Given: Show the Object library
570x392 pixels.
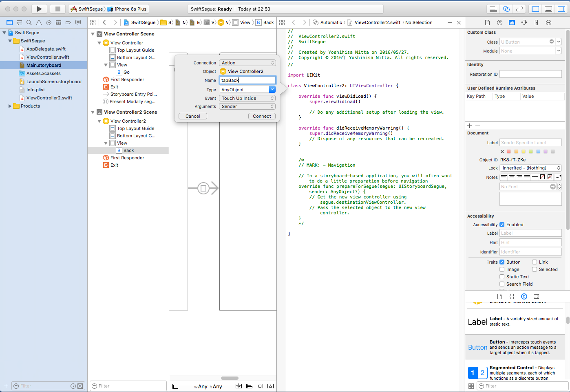Looking at the screenshot, I should (524, 297).
